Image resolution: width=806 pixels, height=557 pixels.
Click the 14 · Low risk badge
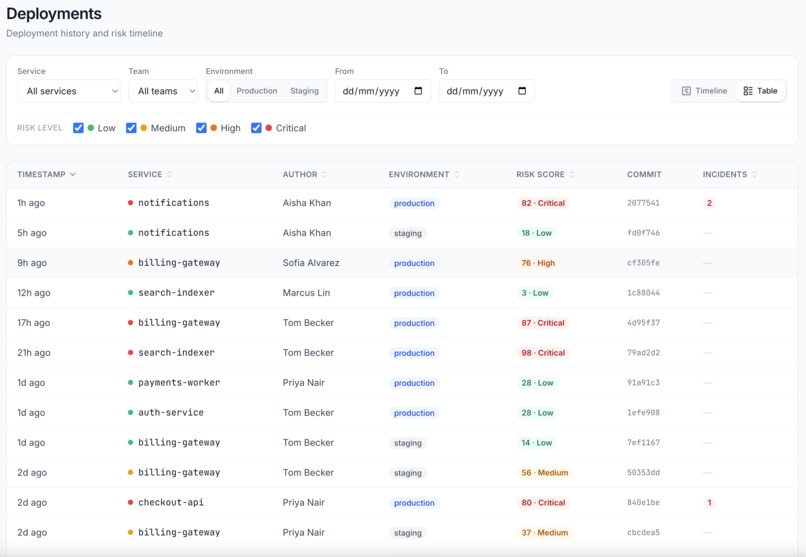536,442
